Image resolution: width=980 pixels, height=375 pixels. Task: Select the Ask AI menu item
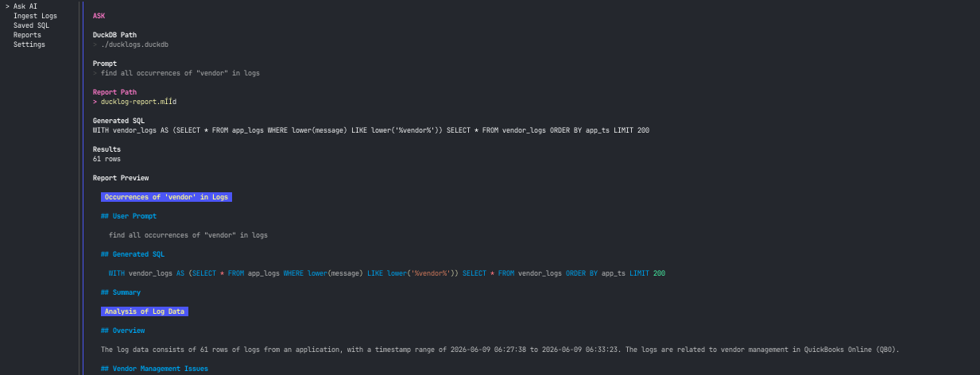[x=25, y=6]
